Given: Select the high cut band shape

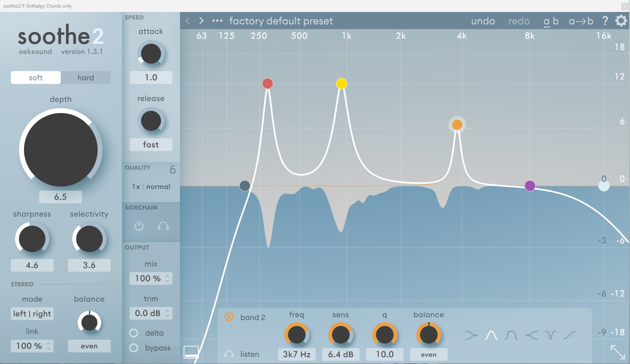Looking at the screenshot, I should click(531, 335).
